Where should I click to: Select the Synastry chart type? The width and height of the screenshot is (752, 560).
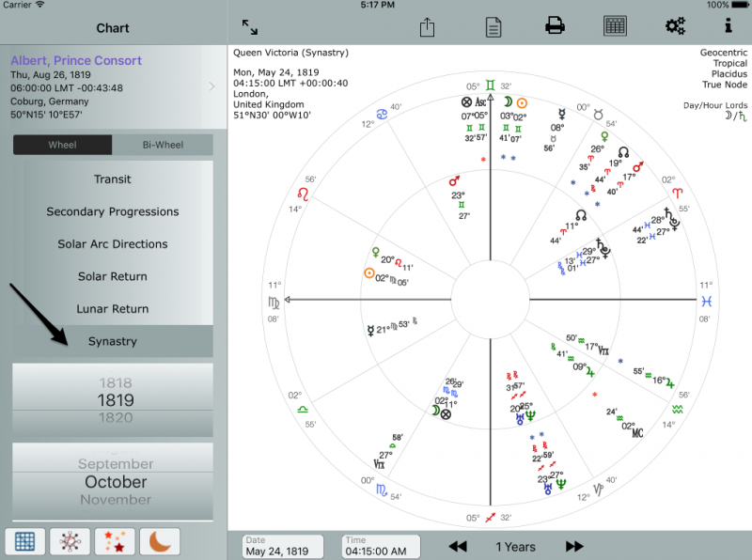[x=113, y=342]
